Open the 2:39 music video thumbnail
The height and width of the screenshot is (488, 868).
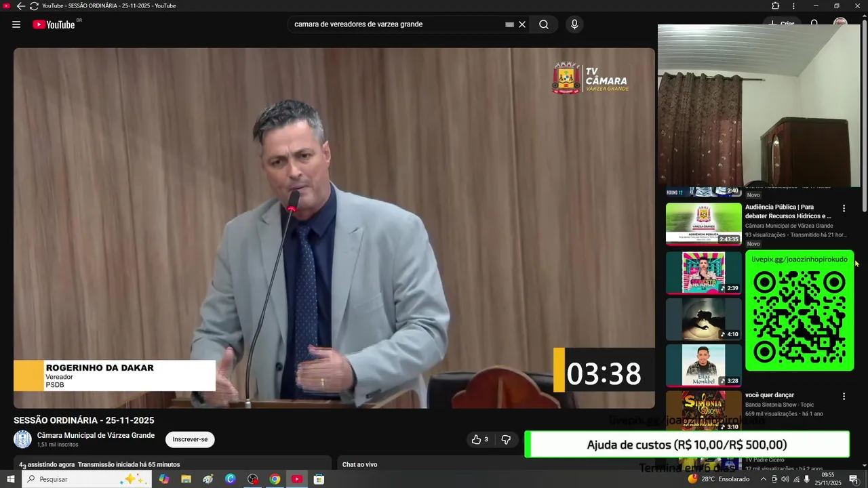pos(704,273)
